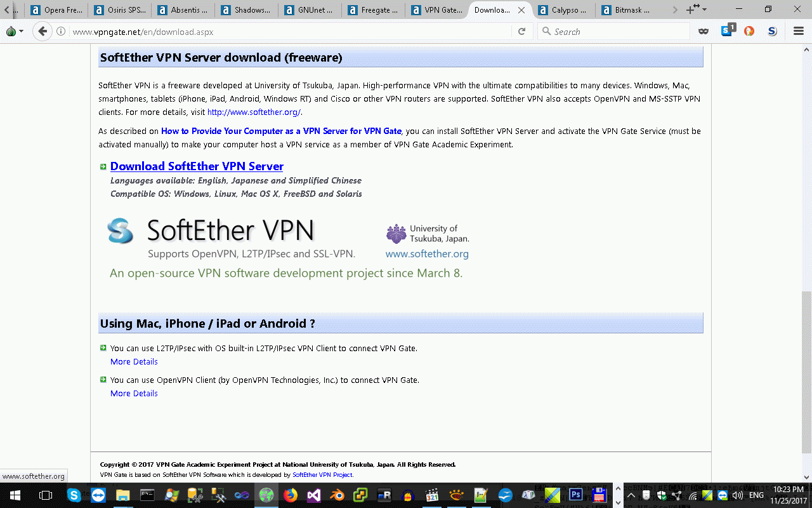This screenshot has width=812, height=508.
Task: Switch to the Bitmask tab
Action: (627, 10)
